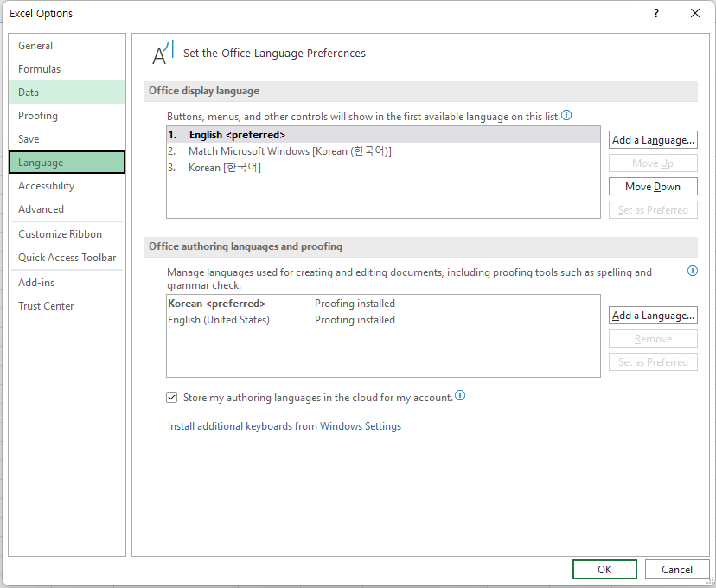Confirm settings with the OK button
The image size is (716, 588).
coord(604,569)
